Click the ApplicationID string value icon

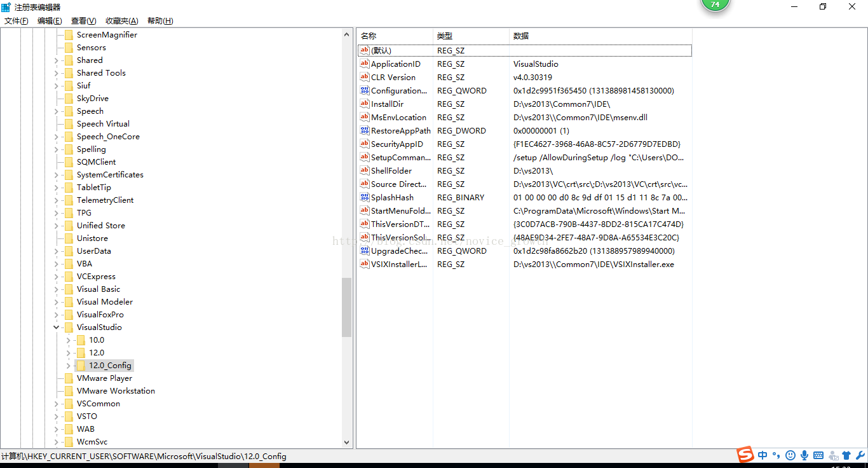click(365, 64)
